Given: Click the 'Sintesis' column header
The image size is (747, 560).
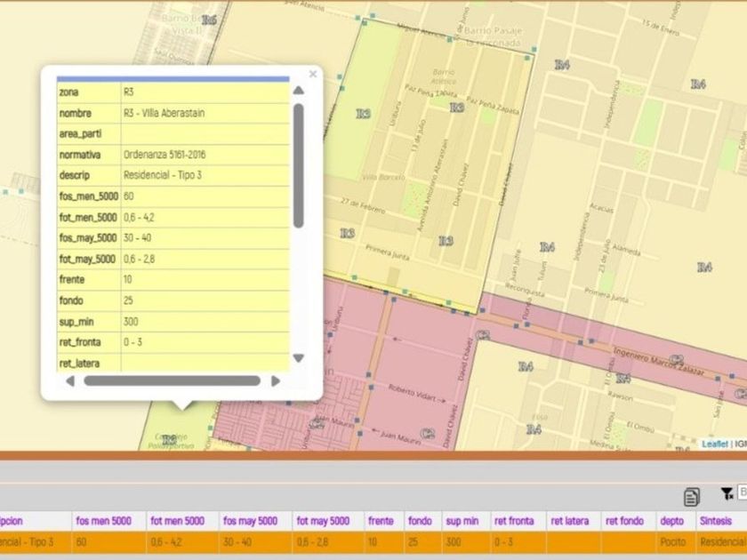Looking at the screenshot, I should pyautogui.click(x=718, y=521).
